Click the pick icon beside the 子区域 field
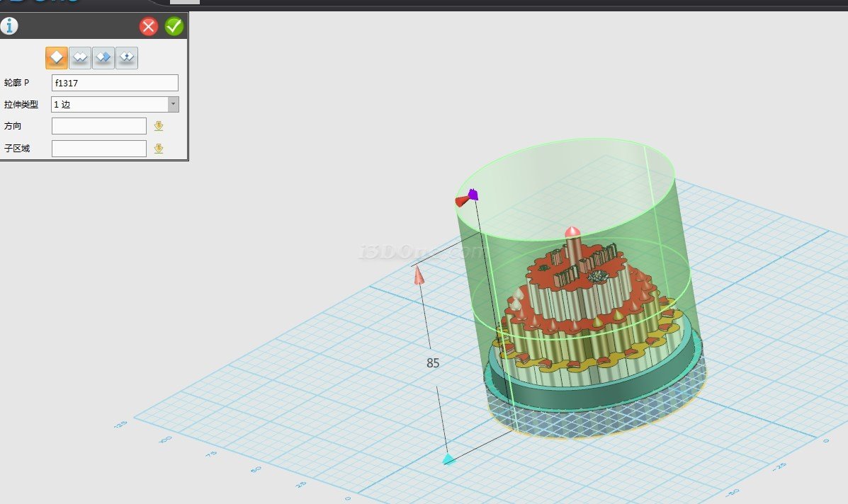Image resolution: width=848 pixels, height=504 pixels. [159, 149]
